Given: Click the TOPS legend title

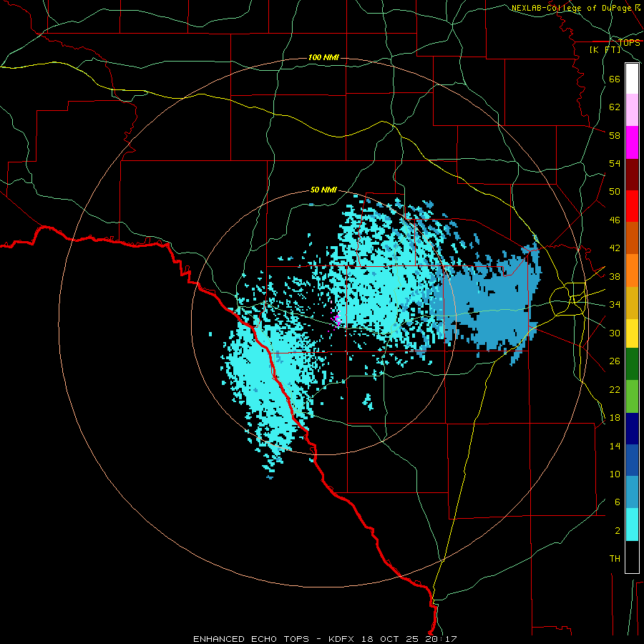Looking at the screenshot, I should pos(629,43).
